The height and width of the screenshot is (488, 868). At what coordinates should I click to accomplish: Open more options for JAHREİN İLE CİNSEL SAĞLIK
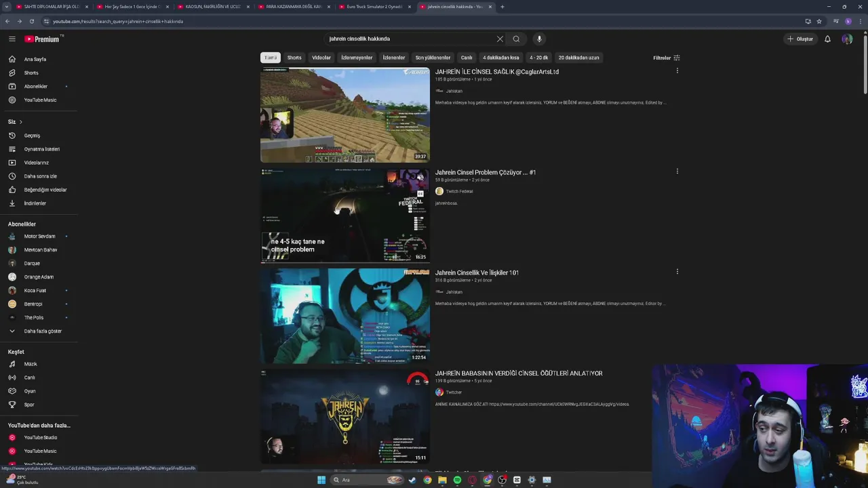[x=677, y=70]
